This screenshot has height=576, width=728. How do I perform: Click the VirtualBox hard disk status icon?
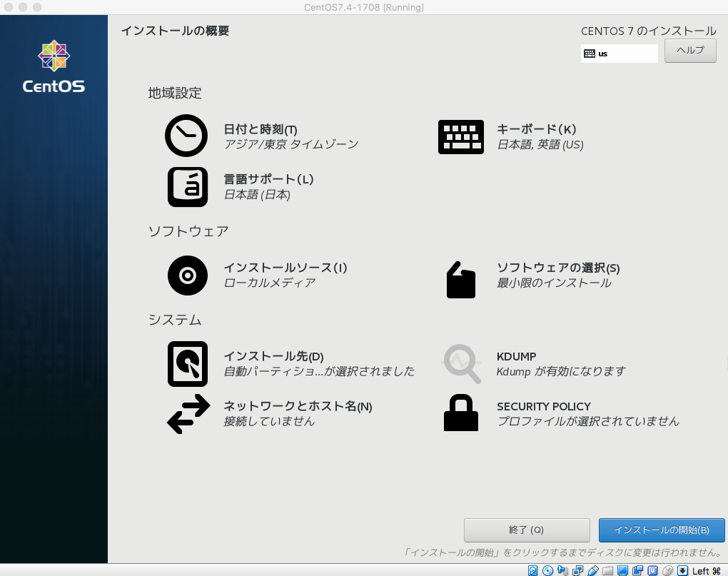click(x=534, y=570)
